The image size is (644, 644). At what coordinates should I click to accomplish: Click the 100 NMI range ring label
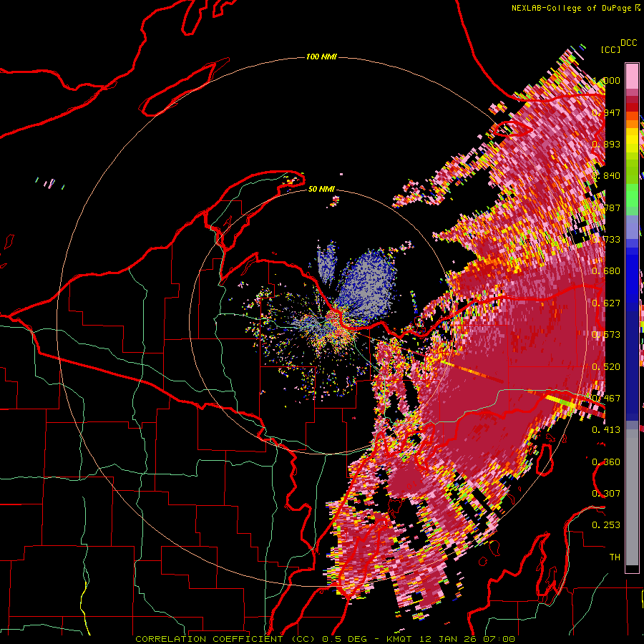pyautogui.click(x=321, y=57)
